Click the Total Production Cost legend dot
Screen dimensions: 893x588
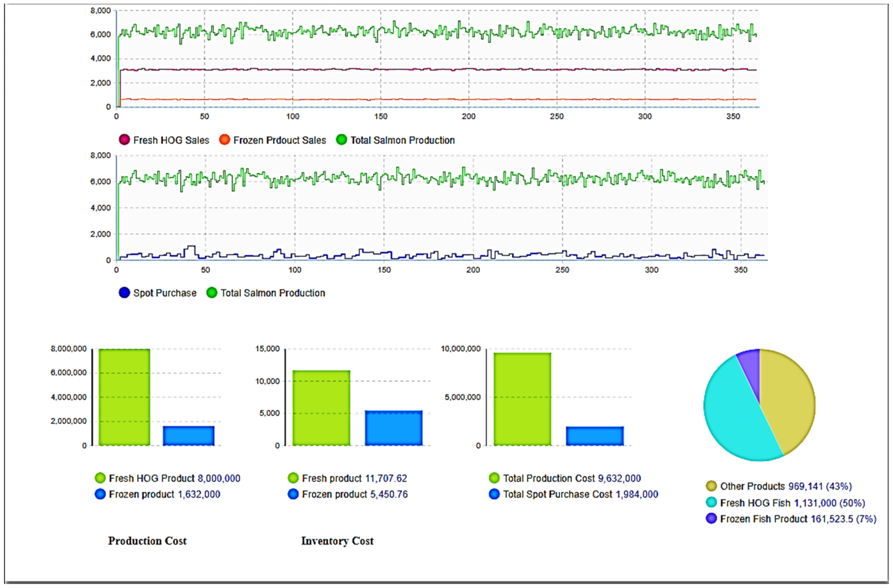tap(494, 478)
